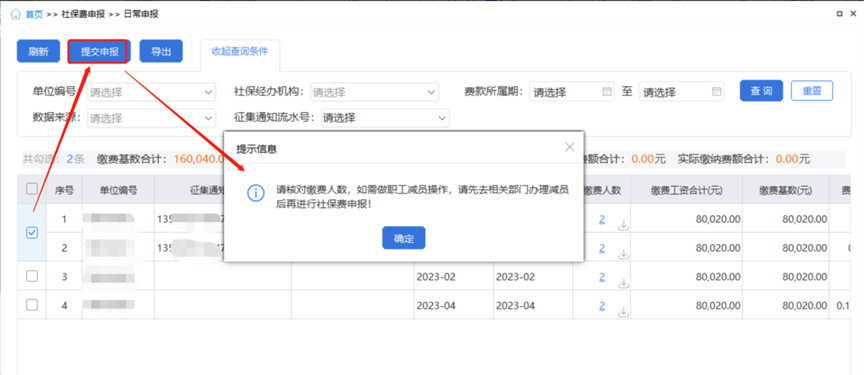Click the 缴费基数(元) column header
The image size is (864, 375).
click(785, 191)
